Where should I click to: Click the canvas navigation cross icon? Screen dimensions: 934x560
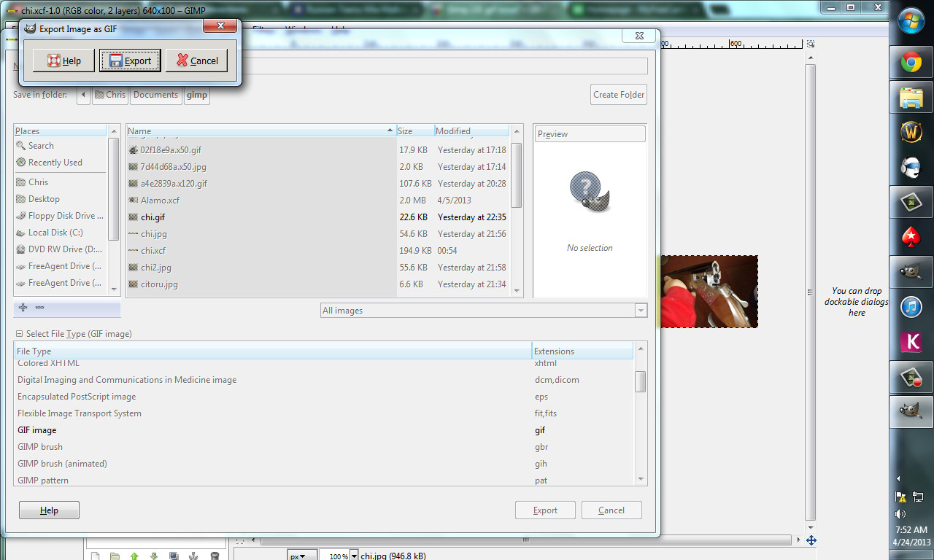pos(811,540)
